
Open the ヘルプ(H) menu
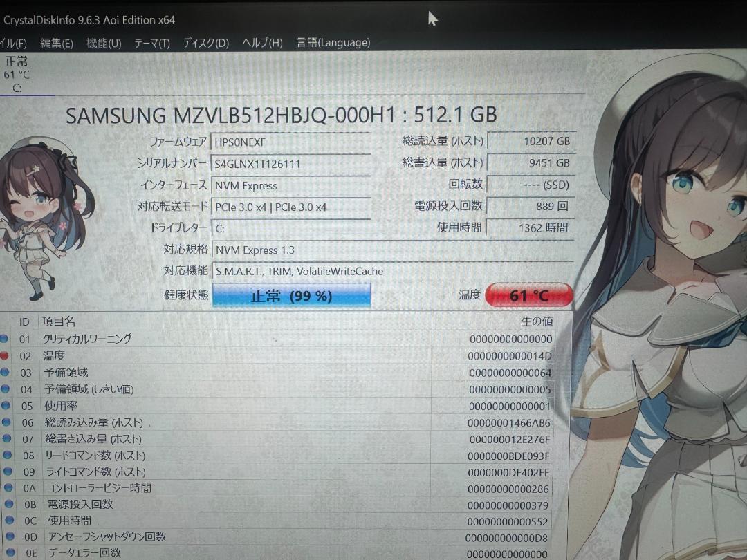coord(262,43)
